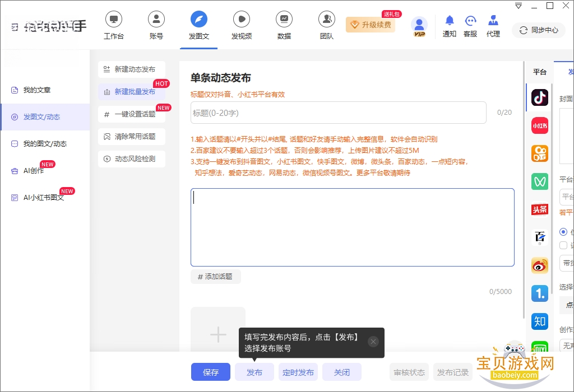
Task: Focus the 标题(0-20字) title input
Action: [x=338, y=113]
